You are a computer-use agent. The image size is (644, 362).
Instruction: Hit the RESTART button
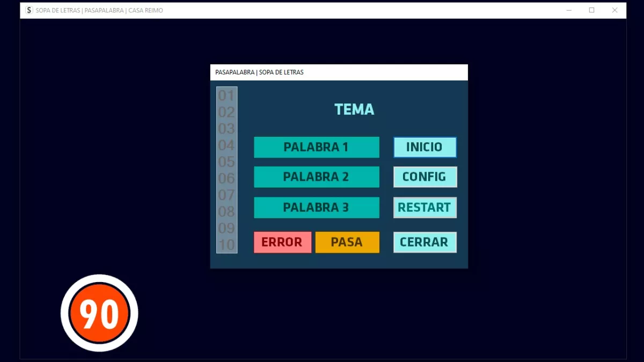tap(425, 208)
